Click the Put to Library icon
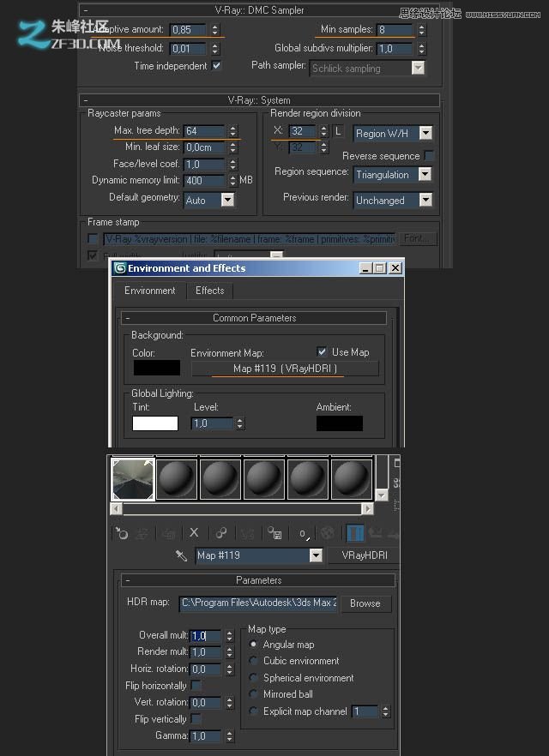 tap(275, 533)
